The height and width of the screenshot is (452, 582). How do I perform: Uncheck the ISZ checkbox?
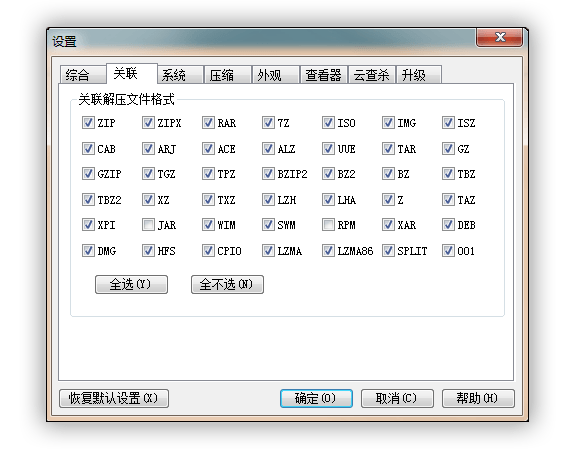click(x=448, y=123)
